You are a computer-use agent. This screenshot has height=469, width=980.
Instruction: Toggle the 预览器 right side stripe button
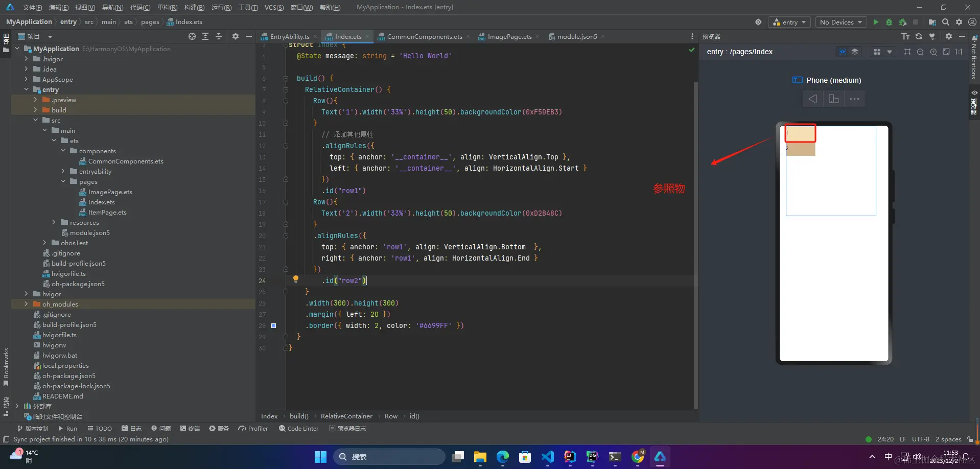coord(974,102)
